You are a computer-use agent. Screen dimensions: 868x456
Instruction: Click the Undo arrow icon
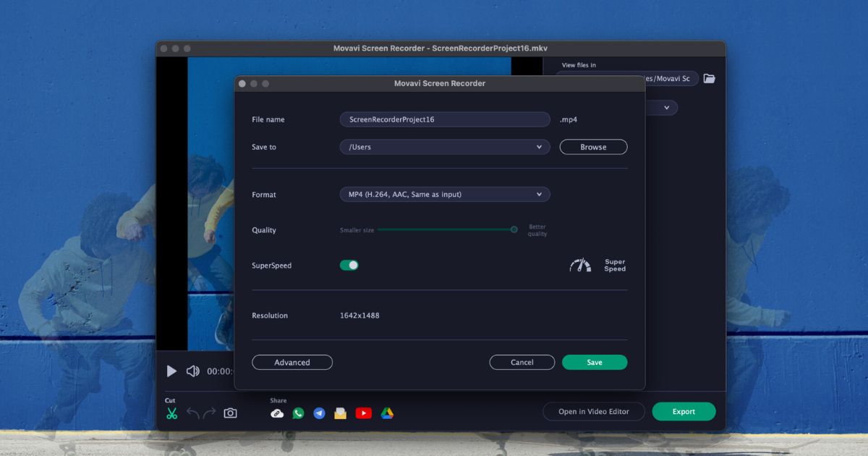195,413
